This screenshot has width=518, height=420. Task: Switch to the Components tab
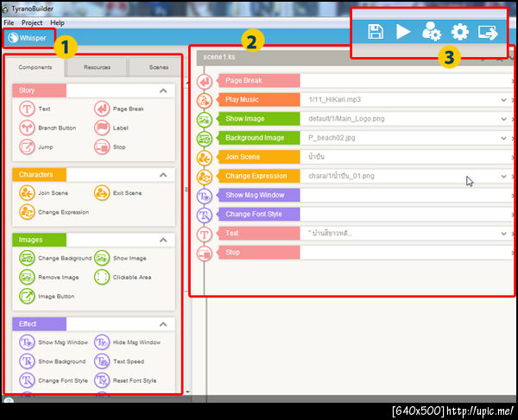(x=35, y=67)
